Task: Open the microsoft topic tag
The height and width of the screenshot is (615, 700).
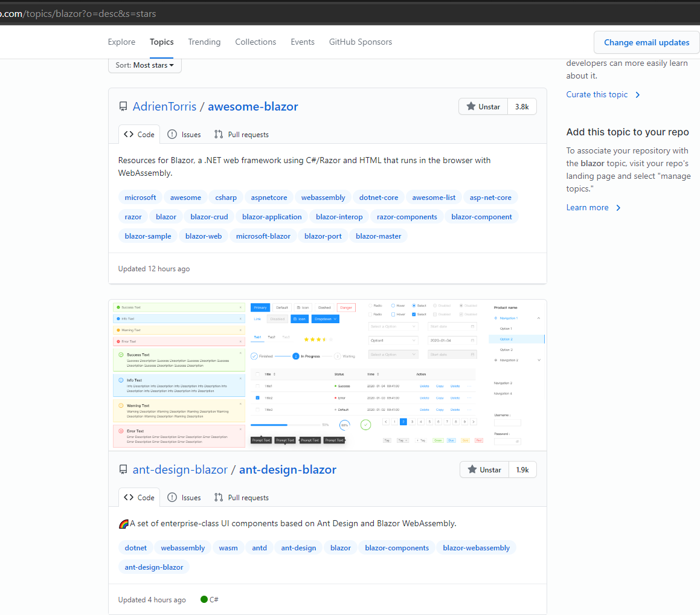Action: click(140, 198)
